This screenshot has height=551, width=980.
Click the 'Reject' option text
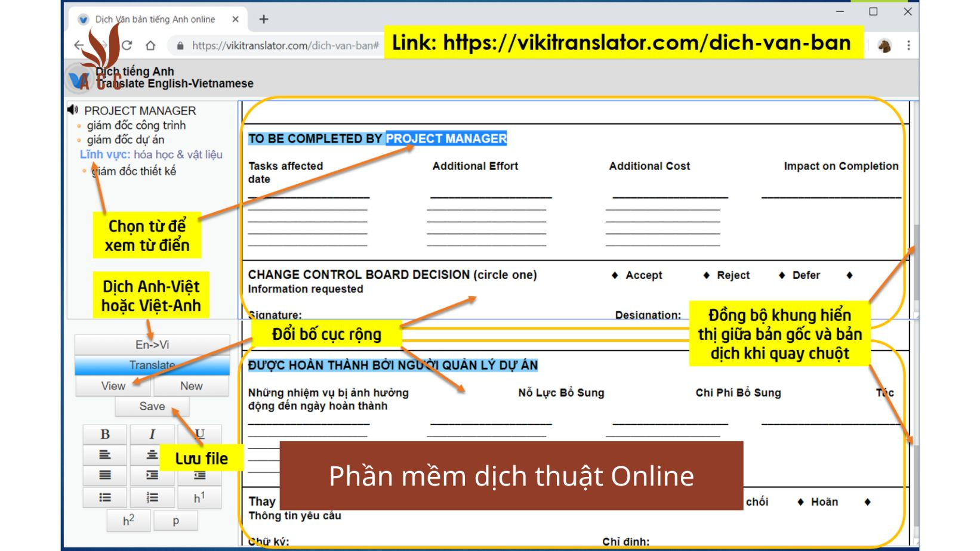[x=733, y=275]
